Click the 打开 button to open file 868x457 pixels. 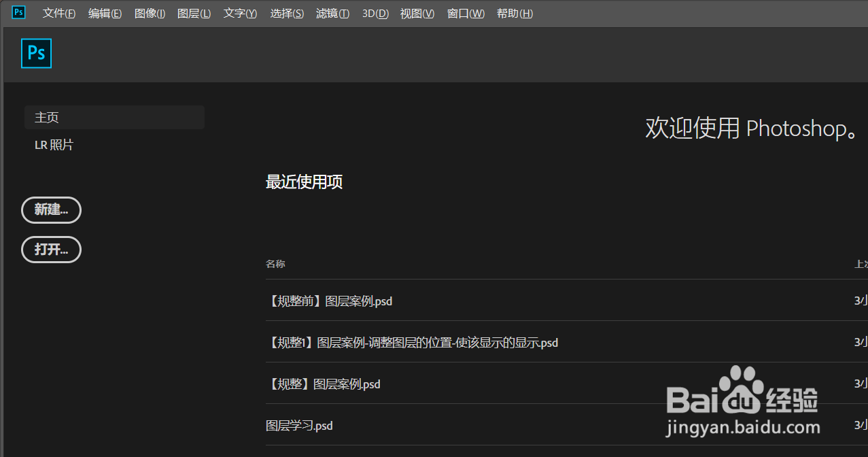pyautogui.click(x=51, y=249)
